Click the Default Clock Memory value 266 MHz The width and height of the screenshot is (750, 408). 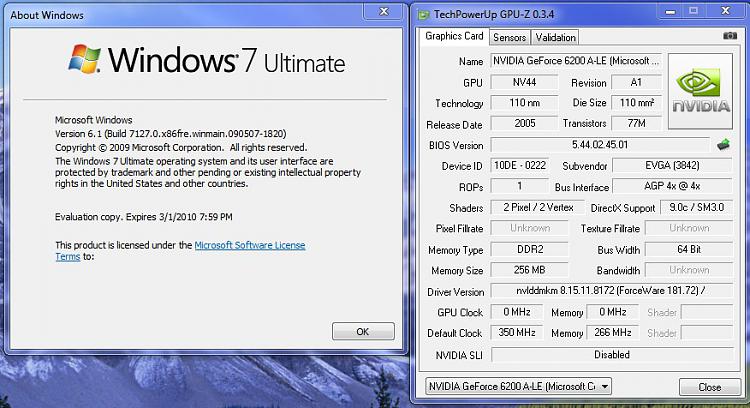click(x=613, y=332)
